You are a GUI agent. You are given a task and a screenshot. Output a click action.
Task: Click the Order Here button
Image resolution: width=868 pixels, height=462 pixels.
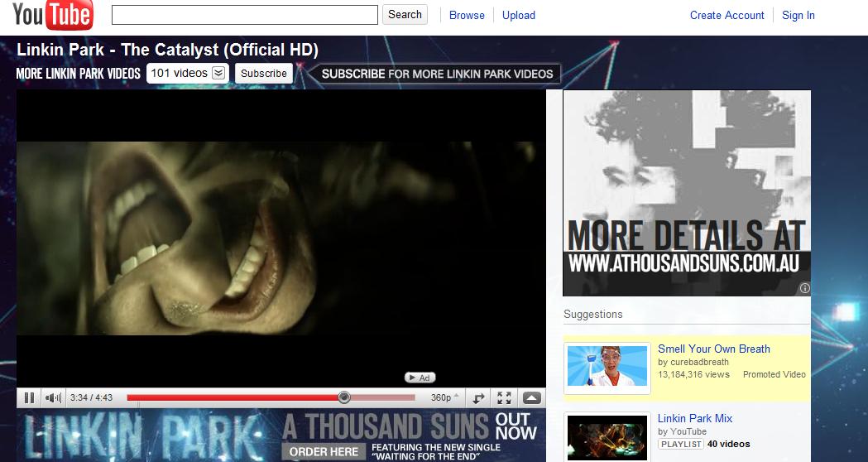click(324, 451)
